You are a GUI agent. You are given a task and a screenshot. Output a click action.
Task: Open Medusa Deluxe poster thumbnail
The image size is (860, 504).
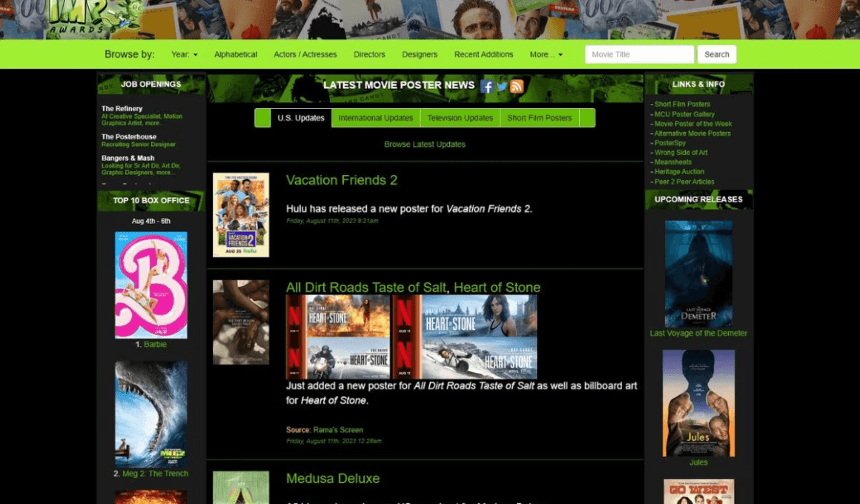(241, 488)
